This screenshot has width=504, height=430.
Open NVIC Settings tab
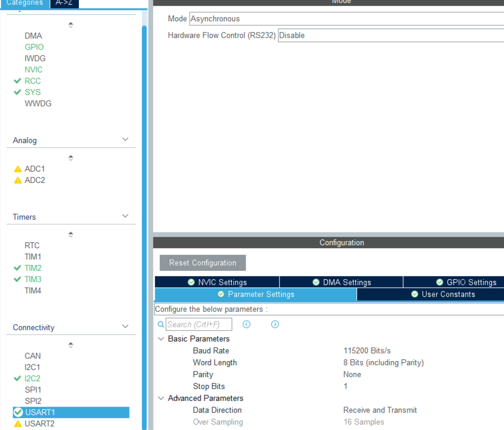[217, 282]
